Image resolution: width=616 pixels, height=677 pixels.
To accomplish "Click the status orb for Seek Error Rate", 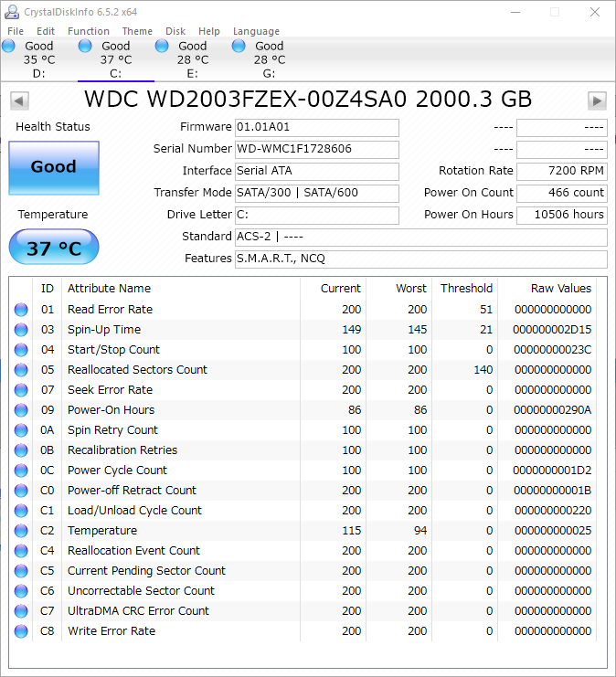I will [x=21, y=390].
